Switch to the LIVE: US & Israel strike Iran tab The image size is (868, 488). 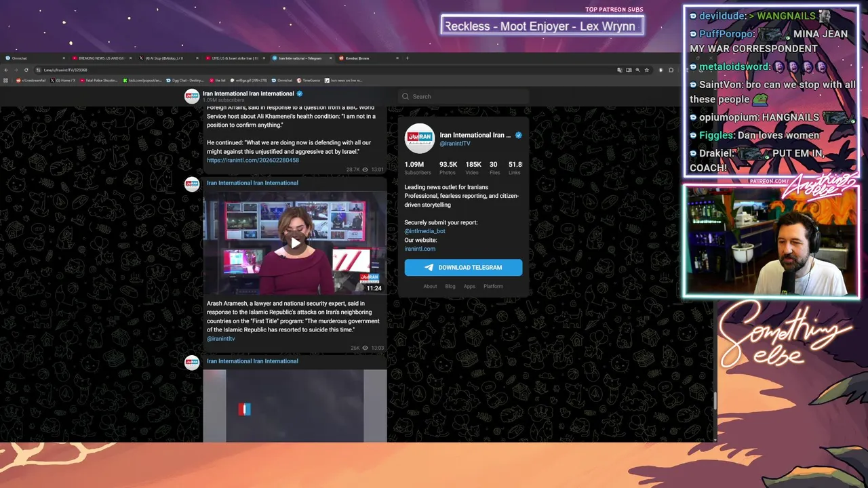click(234, 58)
